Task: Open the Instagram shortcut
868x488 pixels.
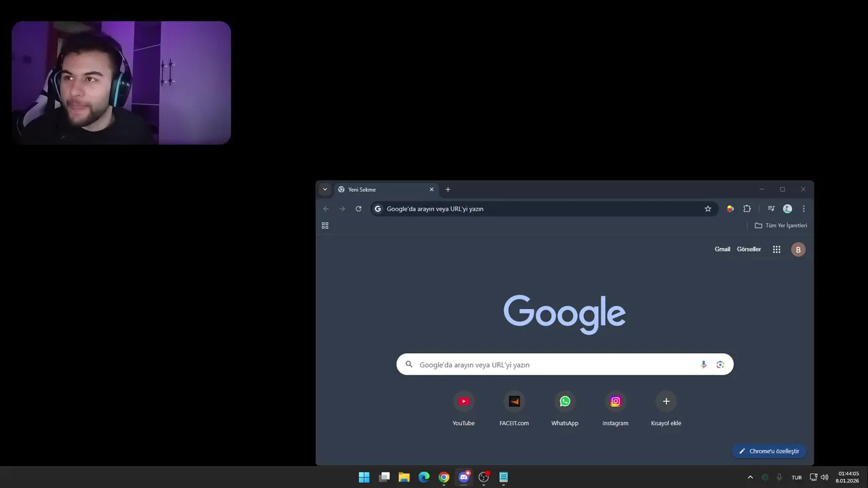Action: click(x=615, y=409)
